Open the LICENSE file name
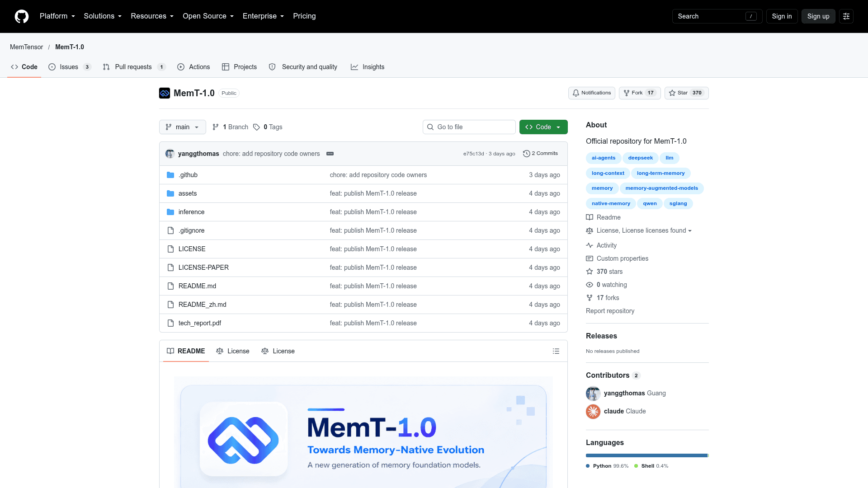This screenshot has height=488, width=868. pos(192,249)
